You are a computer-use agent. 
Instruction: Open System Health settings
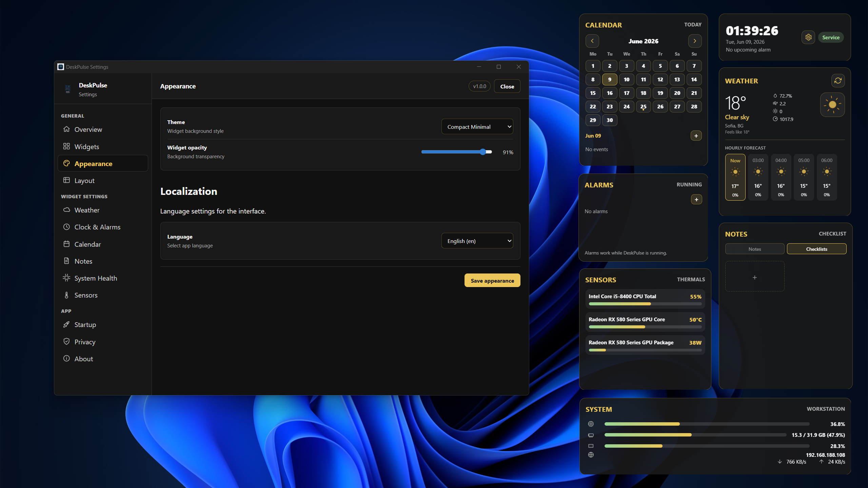(103, 278)
